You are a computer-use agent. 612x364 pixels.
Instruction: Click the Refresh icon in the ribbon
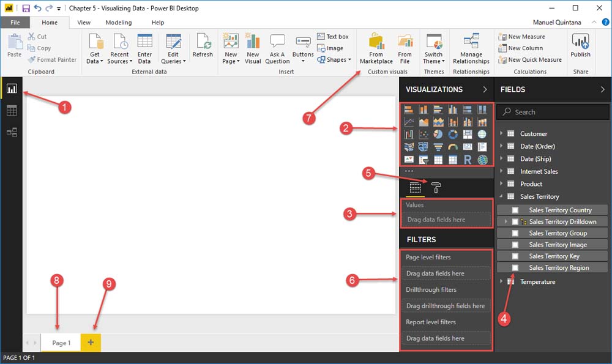click(x=203, y=46)
